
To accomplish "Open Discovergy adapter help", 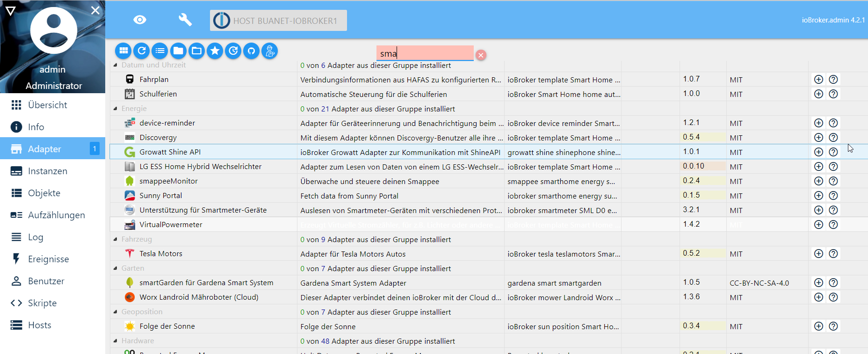I will pos(833,138).
